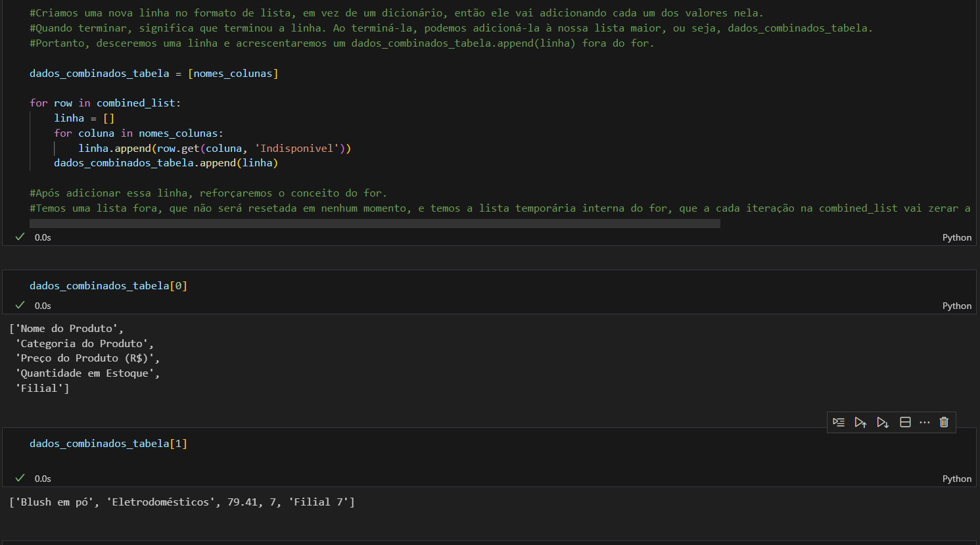Click the horizontal scrollbar of the first code cell
980x545 pixels.
click(x=375, y=224)
